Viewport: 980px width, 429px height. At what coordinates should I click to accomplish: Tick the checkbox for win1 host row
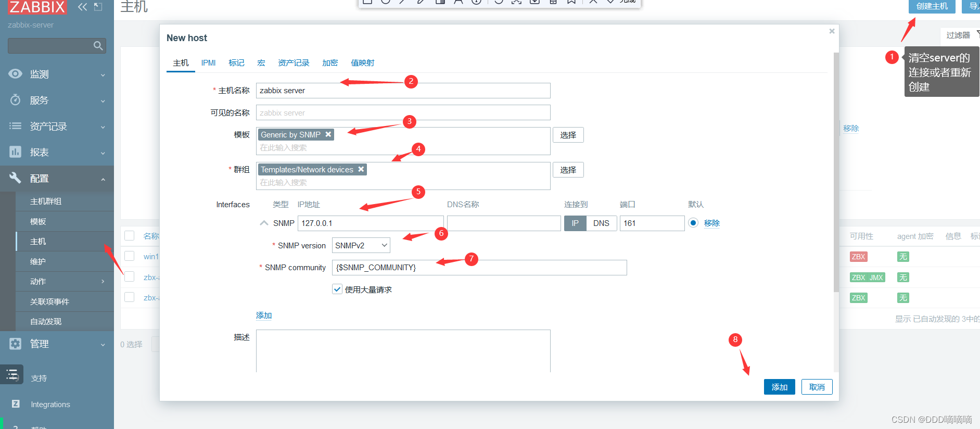(130, 256)
